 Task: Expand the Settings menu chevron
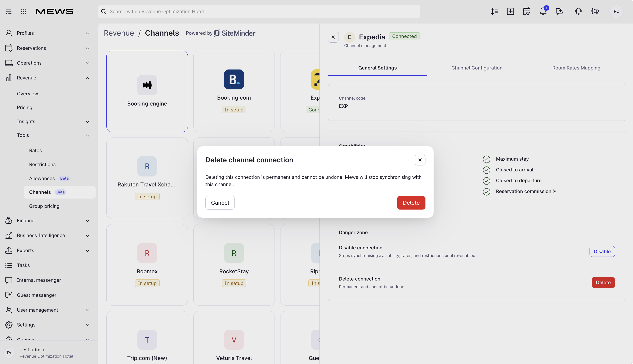click(88, 325)
